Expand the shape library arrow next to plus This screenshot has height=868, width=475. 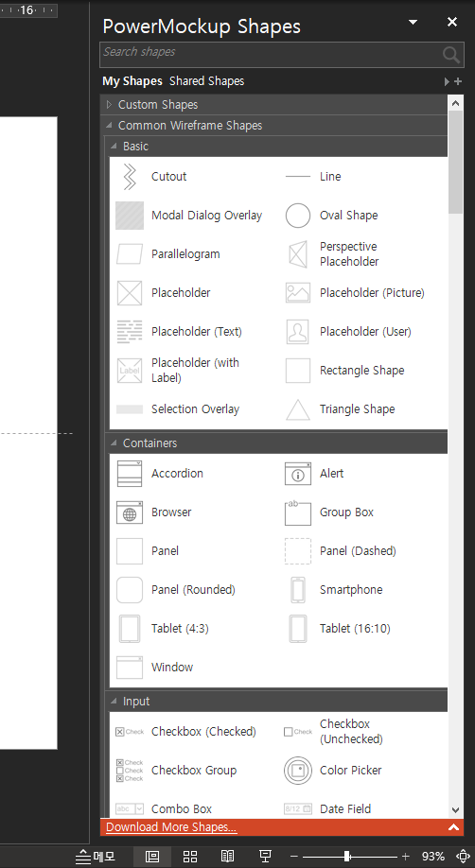tap(447, 81)
